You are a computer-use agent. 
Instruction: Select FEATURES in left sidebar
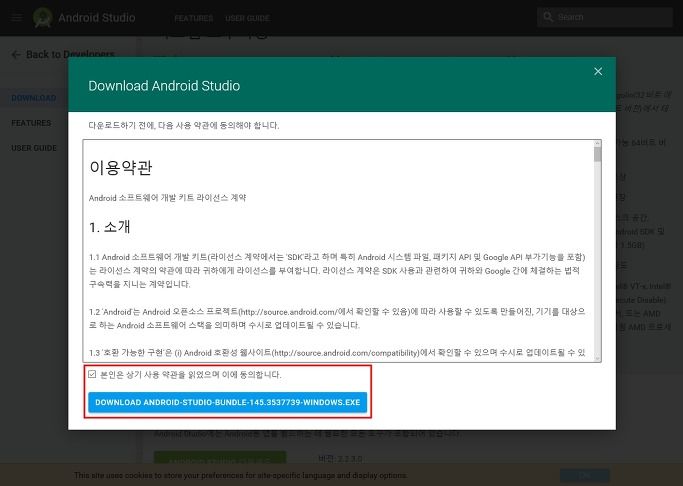[x=31, y=123]
